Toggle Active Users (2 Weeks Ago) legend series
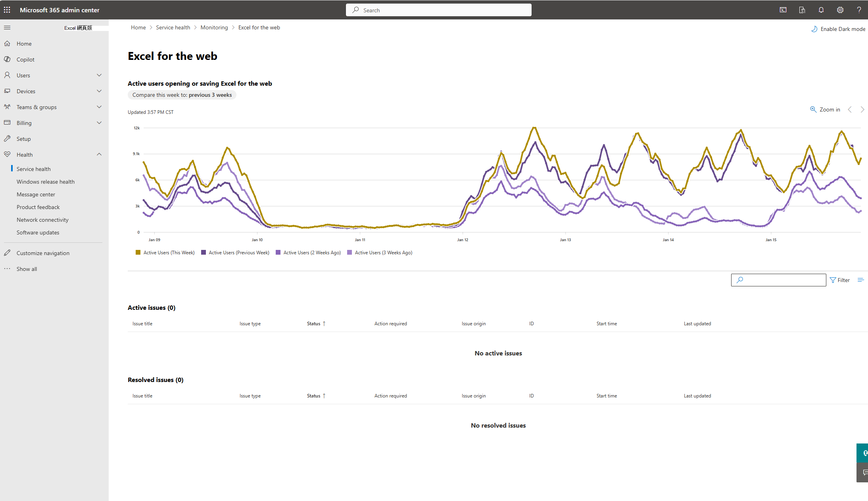This screenshot has height=501, width=868. (x=308, y=253)
